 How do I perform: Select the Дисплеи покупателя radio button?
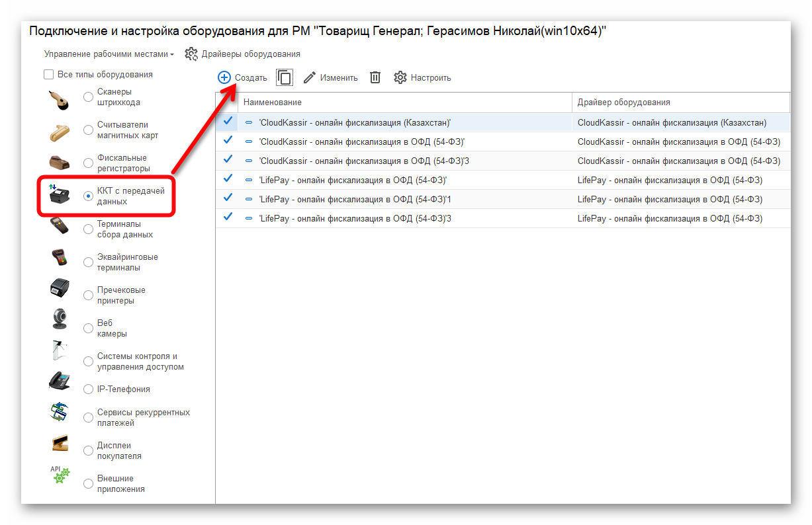coord(88,451)
